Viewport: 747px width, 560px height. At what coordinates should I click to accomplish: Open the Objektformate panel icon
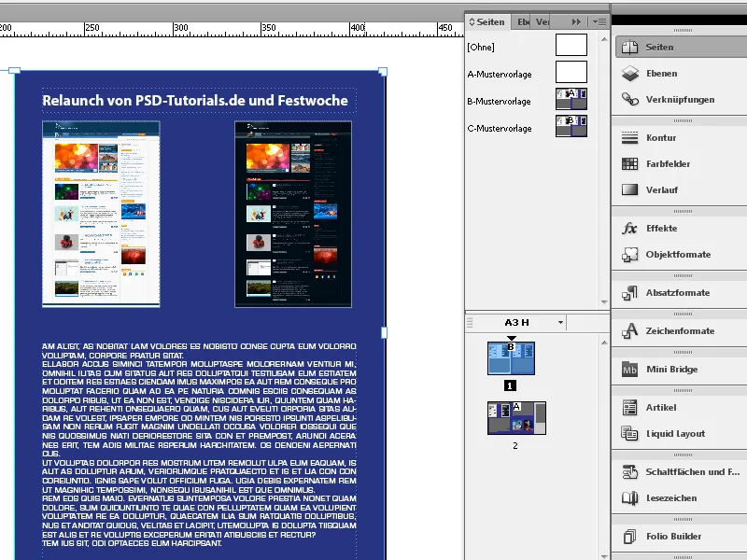coord(629,254)
